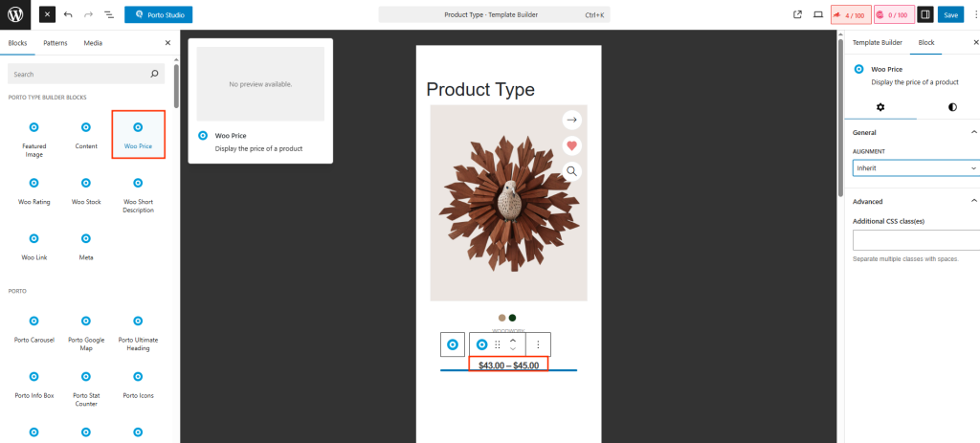Select the green color swatch under product
Screen dimensions: 980x443
tap(513, 318)
